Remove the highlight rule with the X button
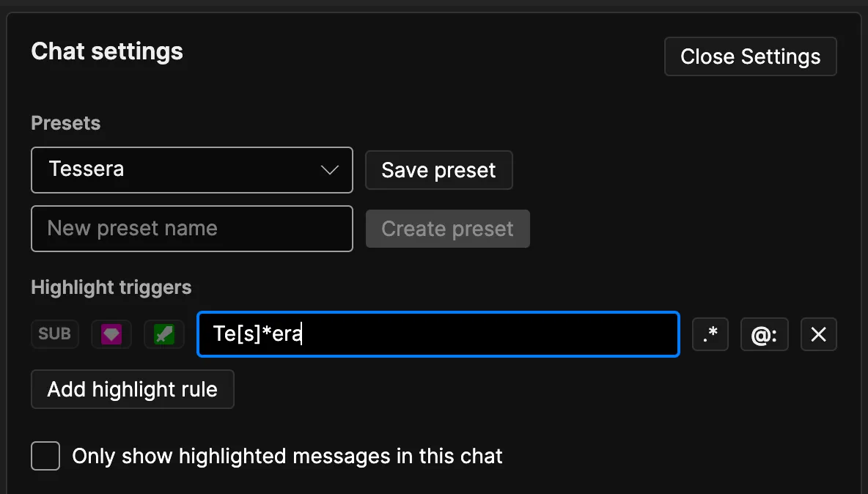Screen dimensions: 868x494 coord(818,335)
